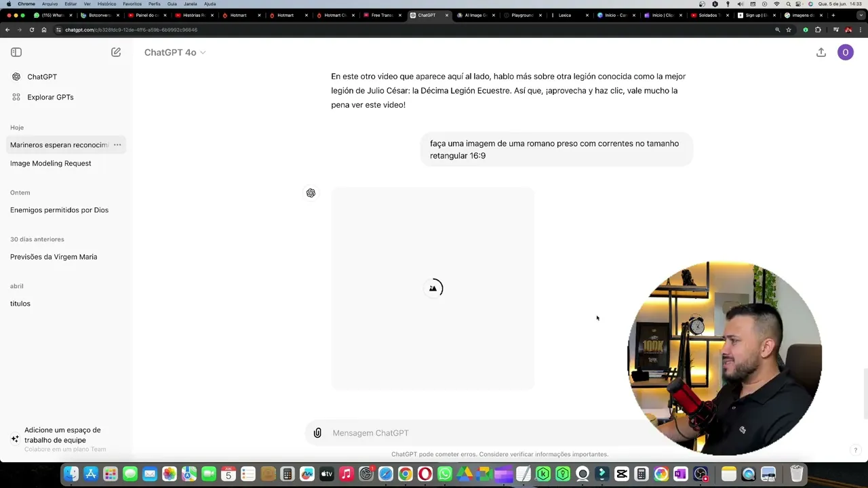This screenshot has width=868, height=488.
Task: Switch to the 'Sign up' browser tab
Action: (x=756, y=15)
